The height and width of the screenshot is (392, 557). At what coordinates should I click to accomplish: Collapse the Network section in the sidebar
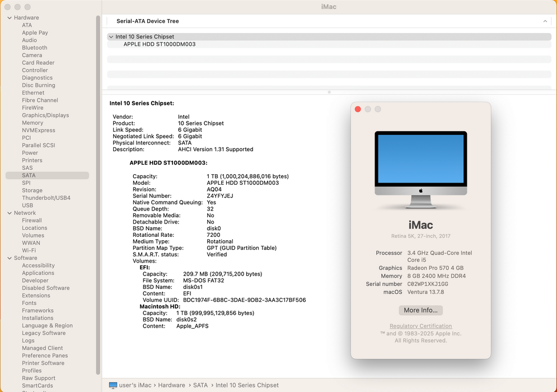10,213
